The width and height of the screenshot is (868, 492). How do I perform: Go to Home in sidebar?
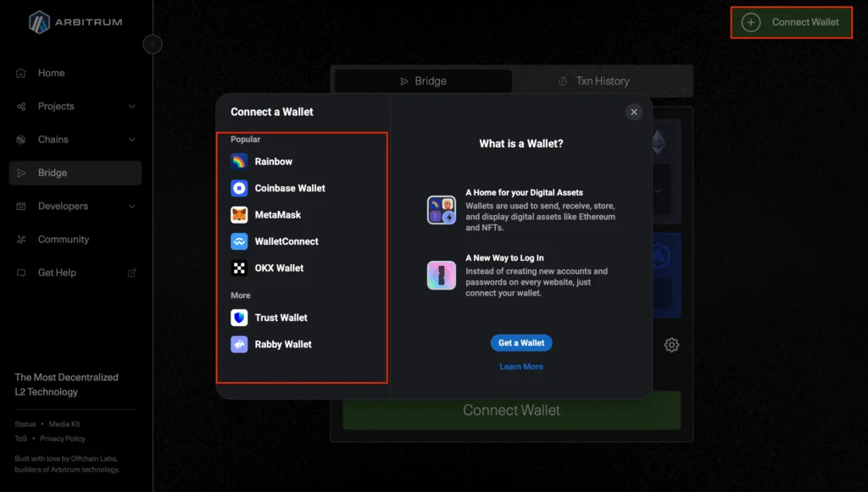[x=75, y=73]
